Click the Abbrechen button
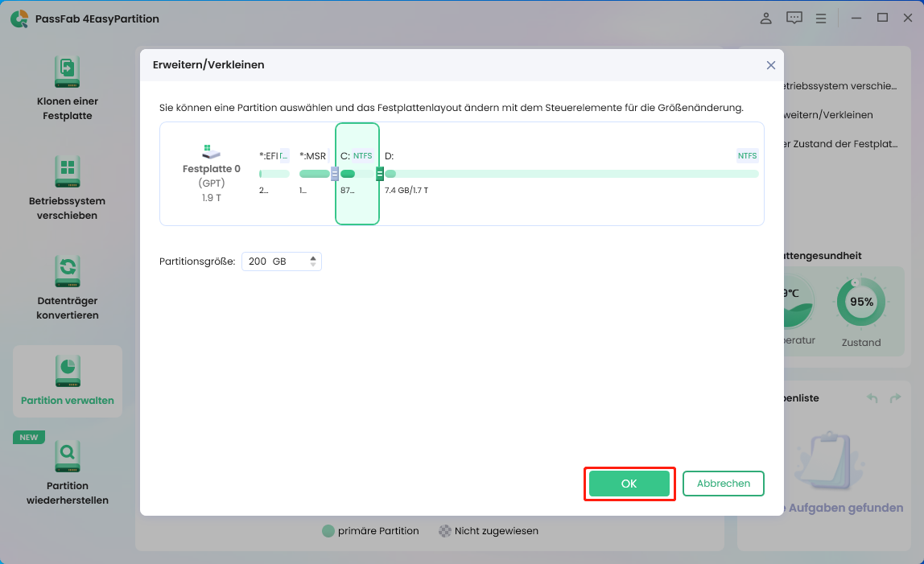Image resolution: width=924 pixels, height=564 pixels. click(x=723, y=484)
